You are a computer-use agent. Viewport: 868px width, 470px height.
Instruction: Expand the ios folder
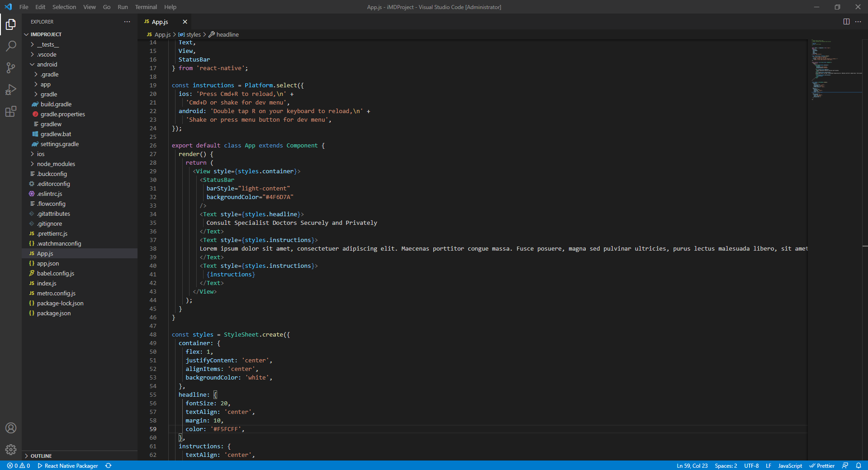pos(40,154)
